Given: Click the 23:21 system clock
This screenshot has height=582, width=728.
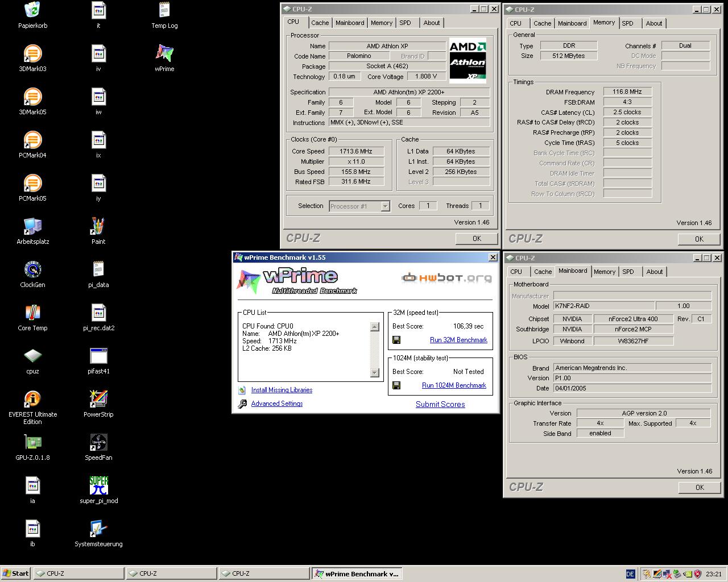Looking at the screenshot, I should tap(713, 574).
